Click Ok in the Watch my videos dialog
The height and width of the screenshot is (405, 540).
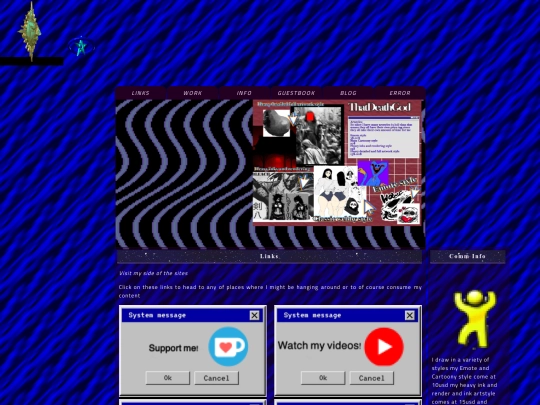(x=323, y=378)
